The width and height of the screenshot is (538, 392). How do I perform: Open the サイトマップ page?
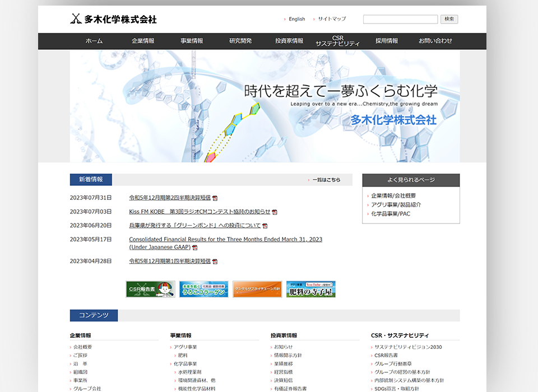coord(331,18)
